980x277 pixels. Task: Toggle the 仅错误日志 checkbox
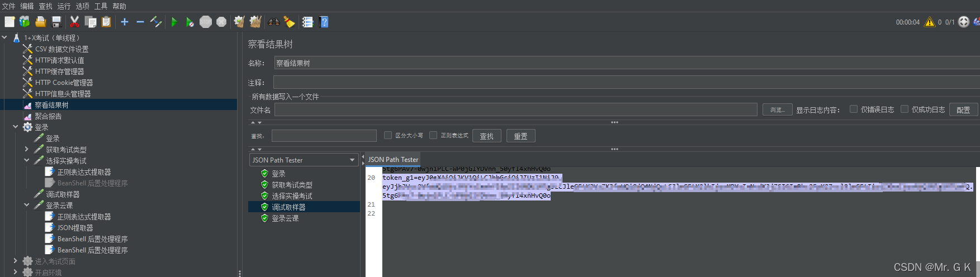(x=854, y=109)
